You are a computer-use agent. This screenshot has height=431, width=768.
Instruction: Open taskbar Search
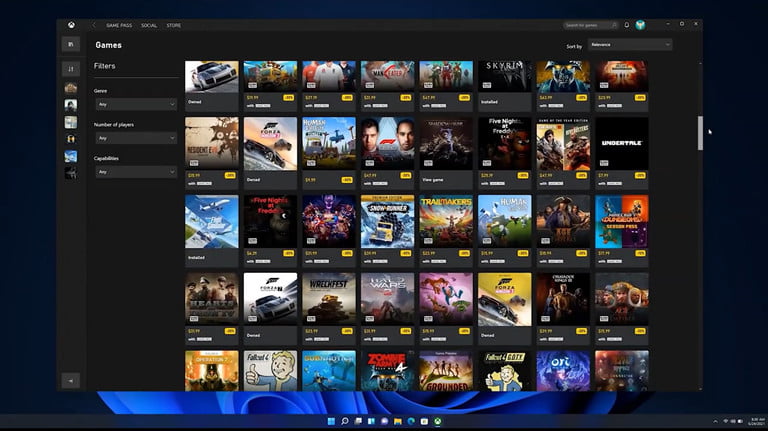coord(344,421)
